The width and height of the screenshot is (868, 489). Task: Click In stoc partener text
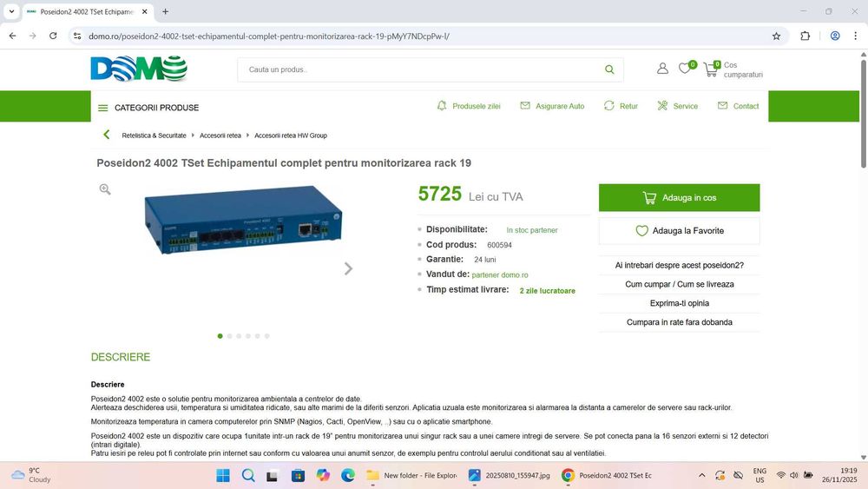(x=532, y=230)
